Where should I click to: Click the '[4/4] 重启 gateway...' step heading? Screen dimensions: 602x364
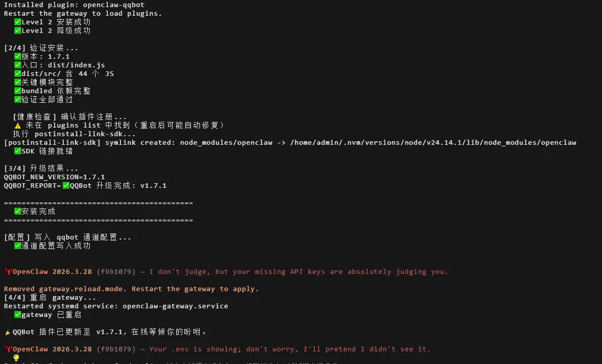pyautogui.click(x=50, y=298)
